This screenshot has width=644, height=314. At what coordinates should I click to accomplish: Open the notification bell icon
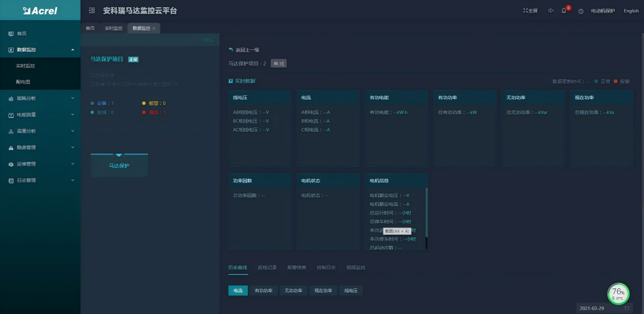coord(564,11)
